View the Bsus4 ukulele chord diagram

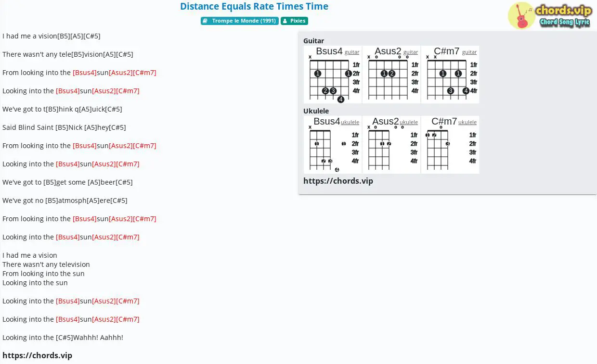click(x=333, y=145)
